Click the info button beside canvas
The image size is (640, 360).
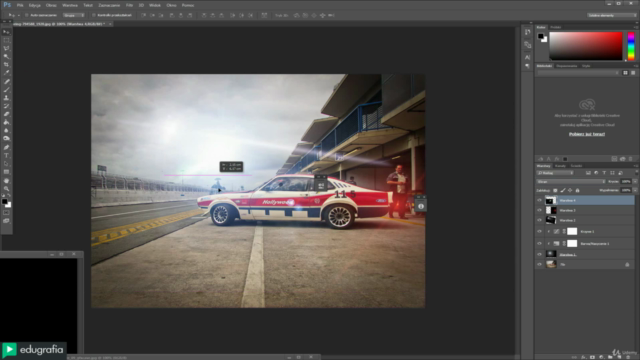click(x=421, y=207)
